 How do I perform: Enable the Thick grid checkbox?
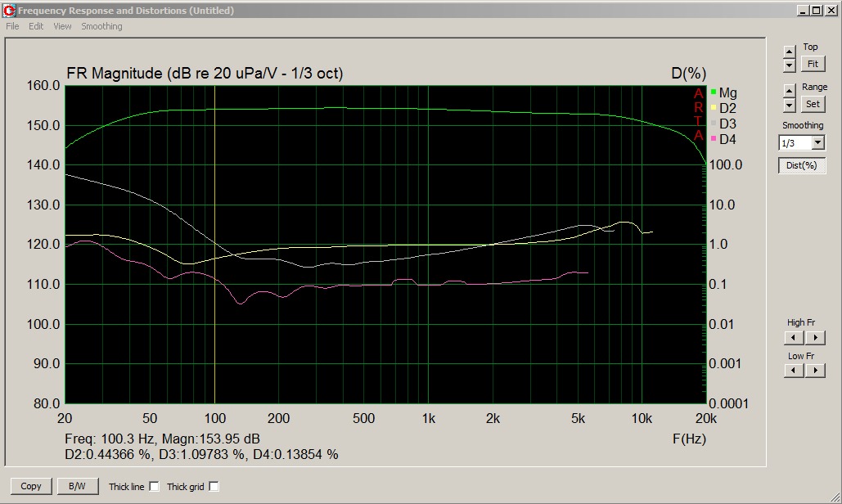pos(214,486)
